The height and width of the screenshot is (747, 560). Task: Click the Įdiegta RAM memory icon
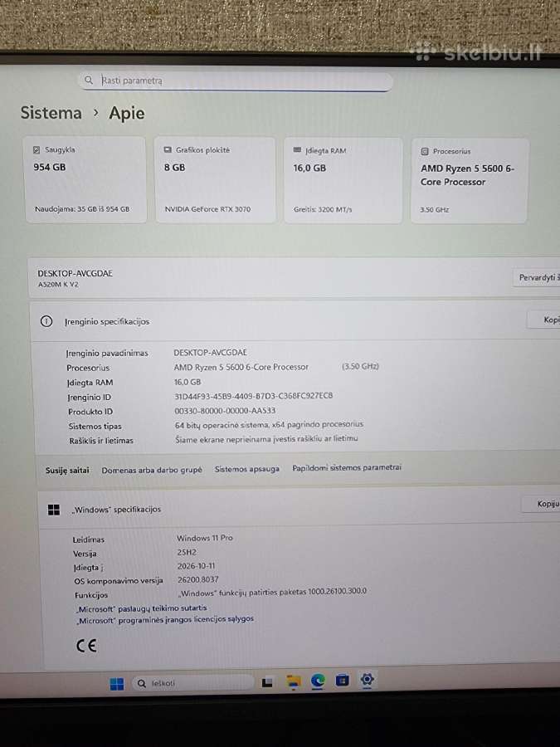pyautogui.click(x=297, y=150)
